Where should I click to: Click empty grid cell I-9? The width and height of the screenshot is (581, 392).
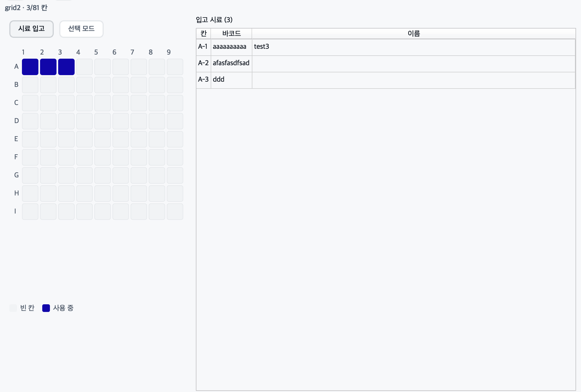click(175, 212)
